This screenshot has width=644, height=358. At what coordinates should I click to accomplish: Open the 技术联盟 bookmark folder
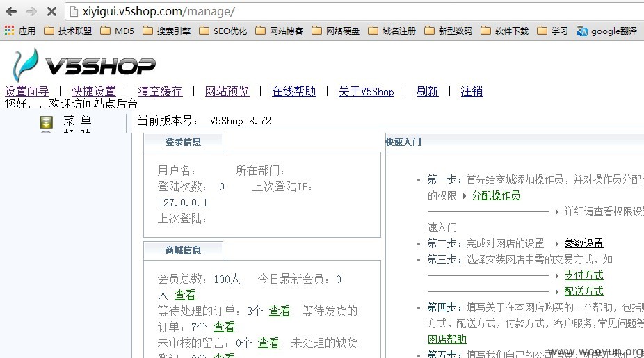tap(67, 31)
